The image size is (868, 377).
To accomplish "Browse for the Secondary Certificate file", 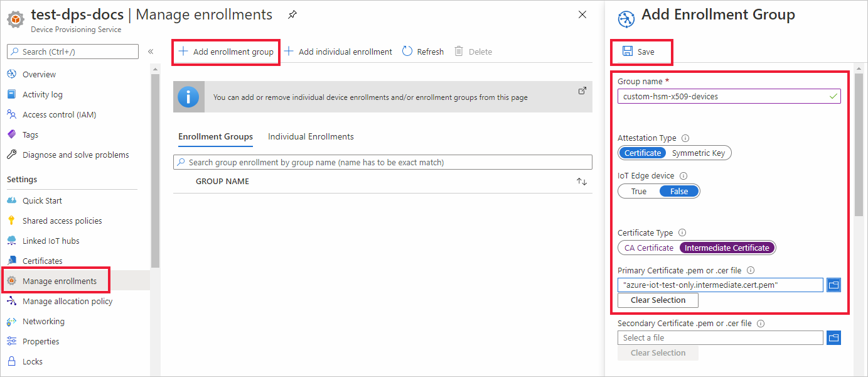I will [833, 337].
